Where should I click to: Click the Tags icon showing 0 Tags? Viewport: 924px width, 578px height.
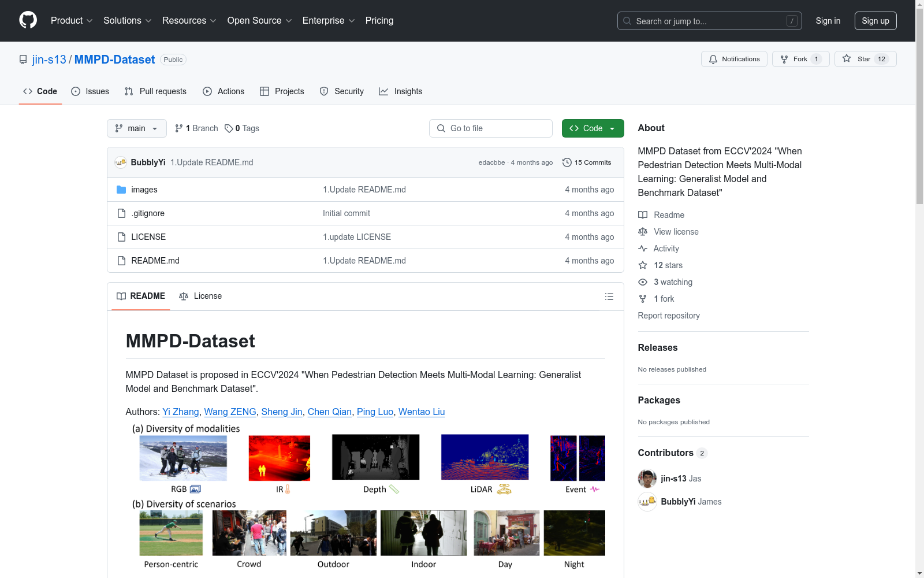click(x=228, y=128)
